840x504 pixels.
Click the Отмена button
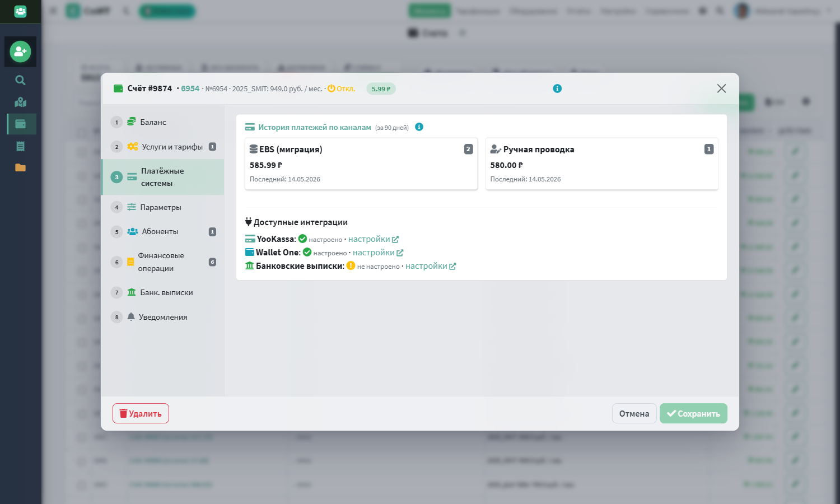click(x=634, y=413)
